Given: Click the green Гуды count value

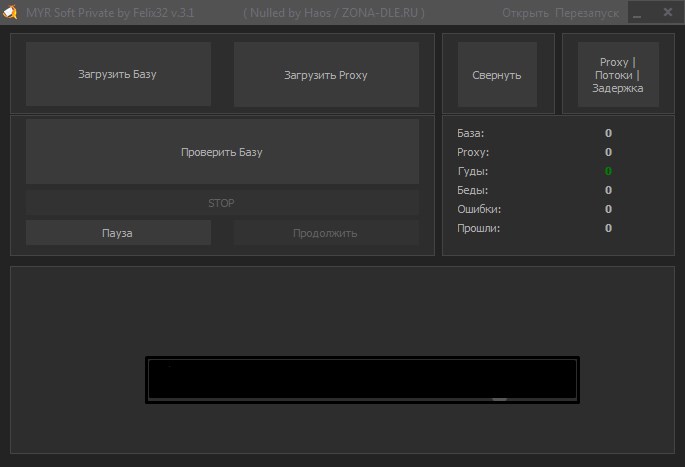Looking at the screenshot, I should [x=608, y=171].
